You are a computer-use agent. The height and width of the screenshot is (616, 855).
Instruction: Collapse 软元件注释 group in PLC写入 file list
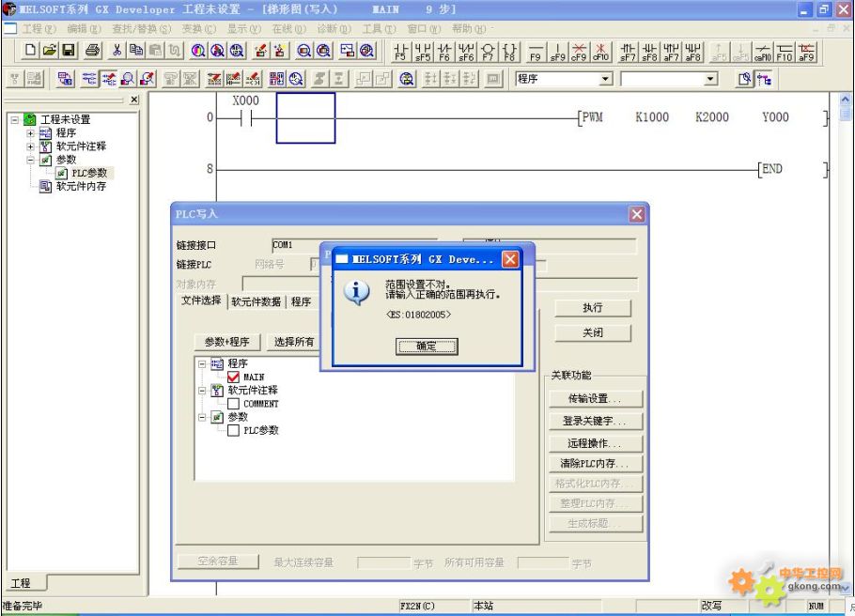pos(202,391)
